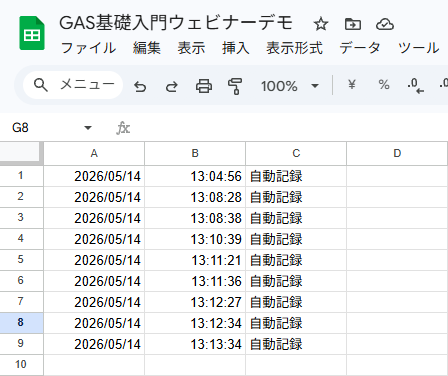Image resolution: width=448 pixels, height=376 pixels.
Task: Click cell with time 13:10:39
Action: click(x=195, y=239)
